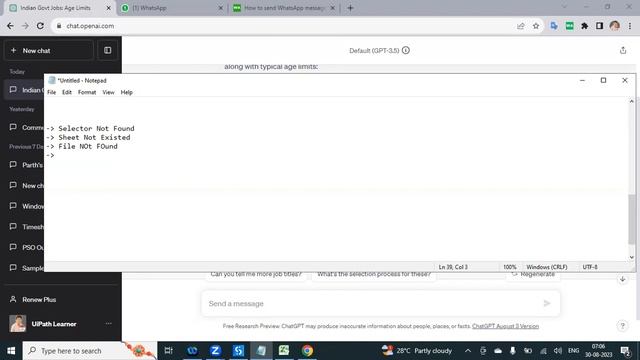Image resolution: width=640 pixels, height=360 pixels.
Task: Go forward using the browser forward arrow
Action: point(25,26)
